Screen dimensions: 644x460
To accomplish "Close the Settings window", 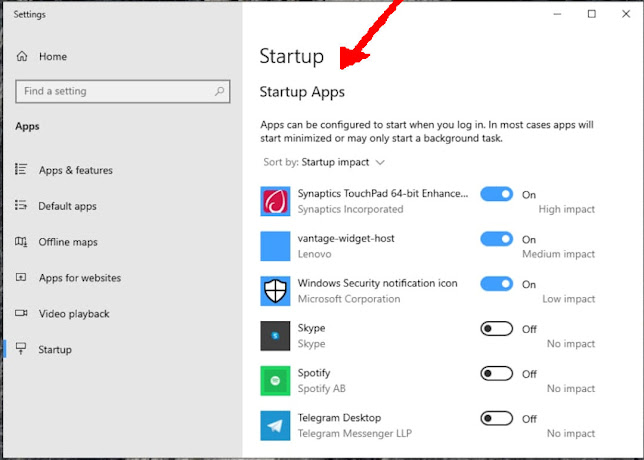I will click(626, 14).
